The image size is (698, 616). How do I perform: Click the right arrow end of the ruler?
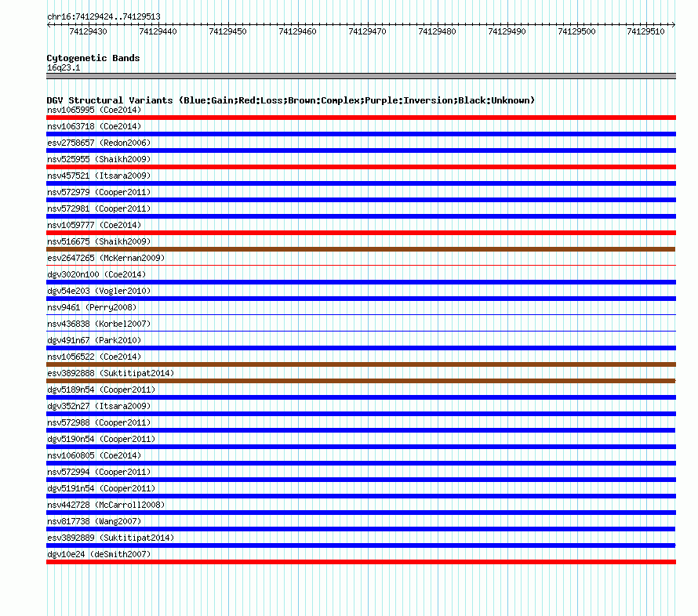(x=674, y=25)
